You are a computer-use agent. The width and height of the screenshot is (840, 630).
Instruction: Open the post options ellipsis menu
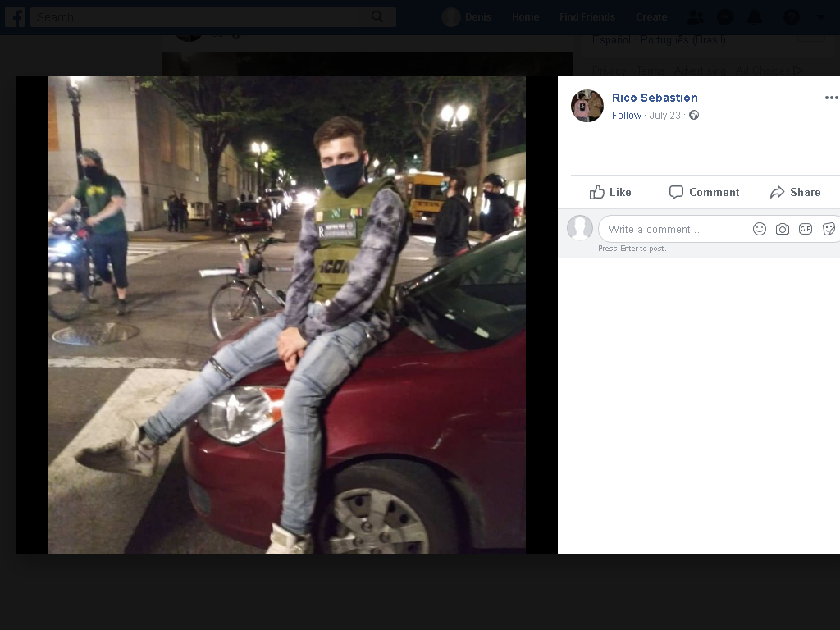[x=831, y=98]
